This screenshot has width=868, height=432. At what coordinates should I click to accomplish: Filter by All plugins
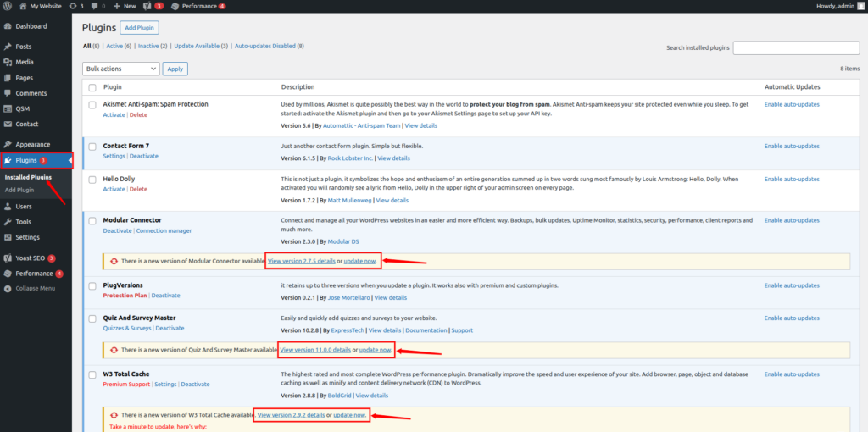pyautogui.click(x=86, y=46)
